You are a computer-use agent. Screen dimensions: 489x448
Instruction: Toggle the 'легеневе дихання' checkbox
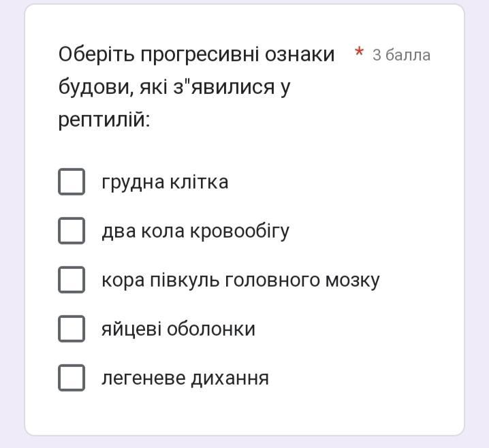point(72,378)
